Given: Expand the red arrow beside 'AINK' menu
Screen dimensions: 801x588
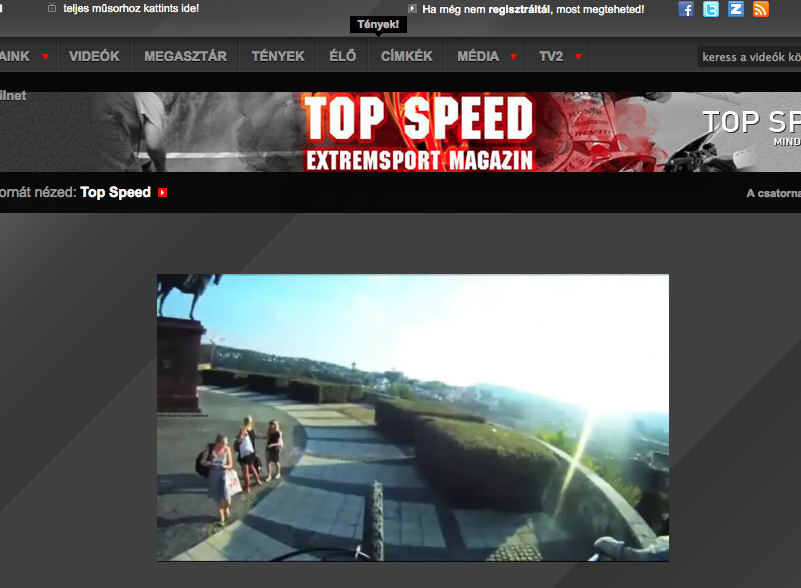Looking at the screenshot, I should tap(45, 57).
